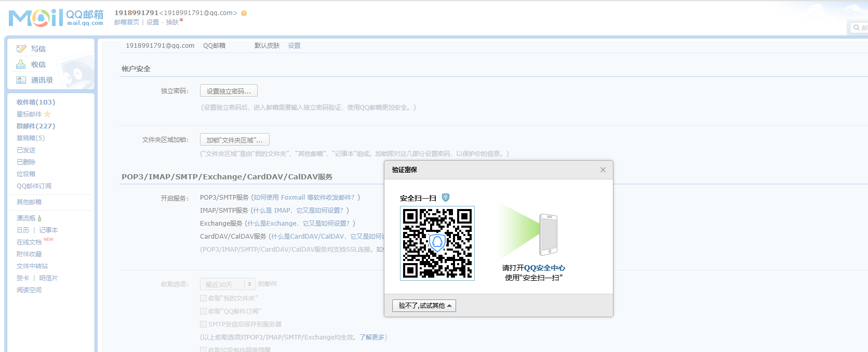Click the star icon next to 星标邮件
The image size is (868, 352).
click(x=47, y=114)
